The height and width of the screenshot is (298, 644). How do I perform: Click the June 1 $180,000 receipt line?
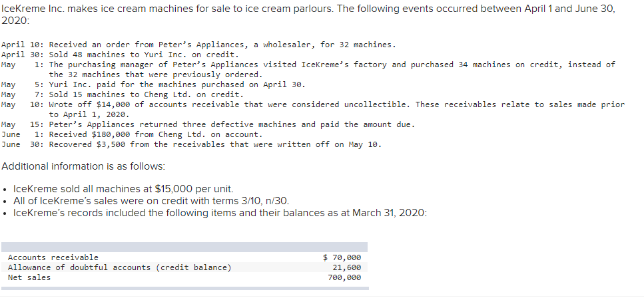point(132,134)
